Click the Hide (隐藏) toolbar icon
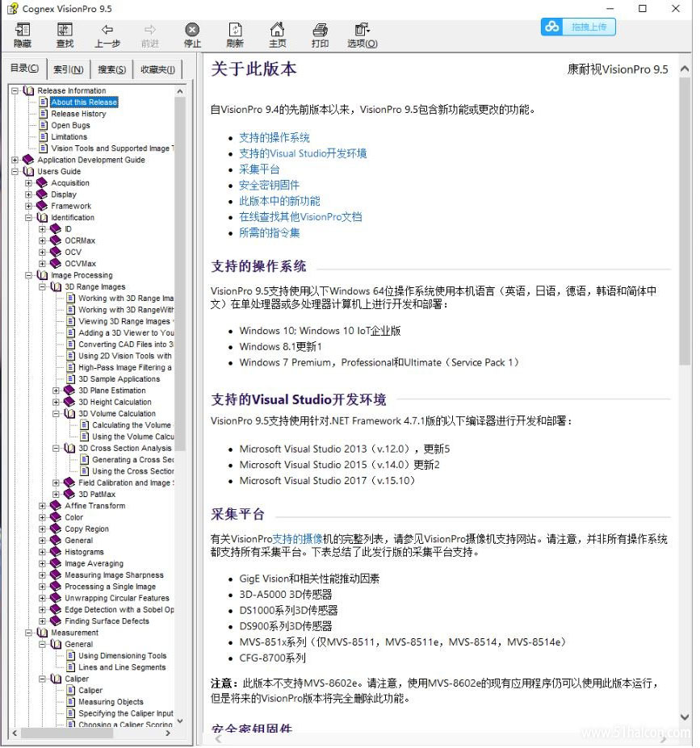 click(23, 30)
